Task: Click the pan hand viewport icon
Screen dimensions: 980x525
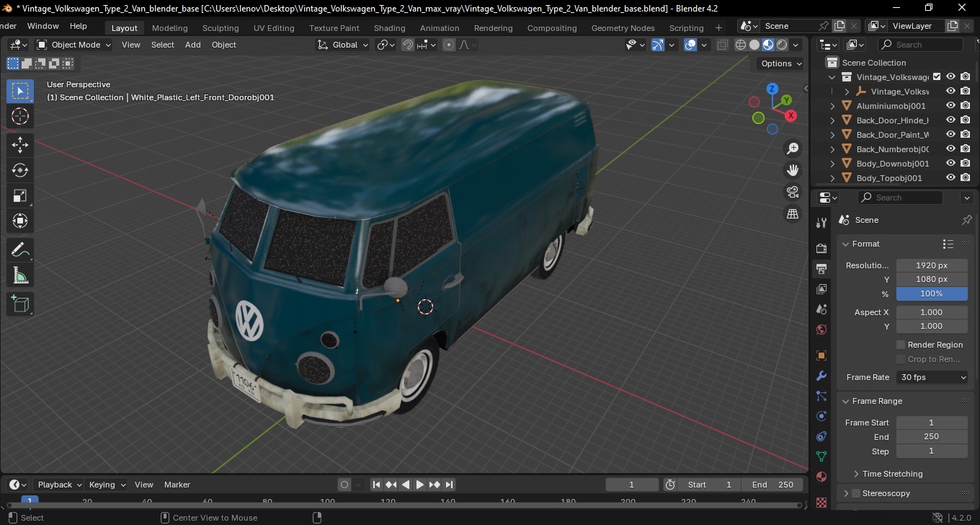Action: tap(793, 170)
